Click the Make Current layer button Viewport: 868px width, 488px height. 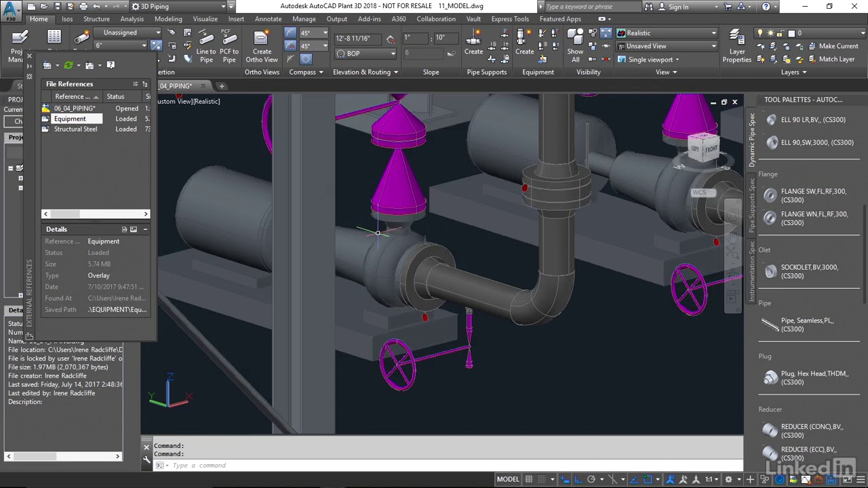click(833, 46)
